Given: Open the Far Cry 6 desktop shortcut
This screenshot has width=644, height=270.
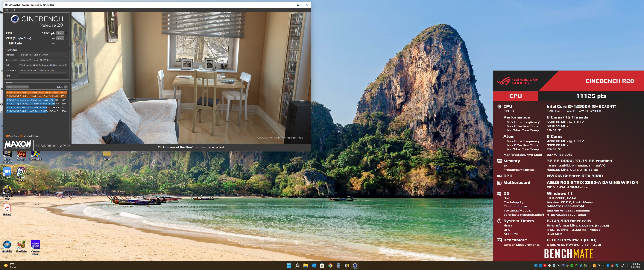Looking at the screenshot, I should point(21,156).
